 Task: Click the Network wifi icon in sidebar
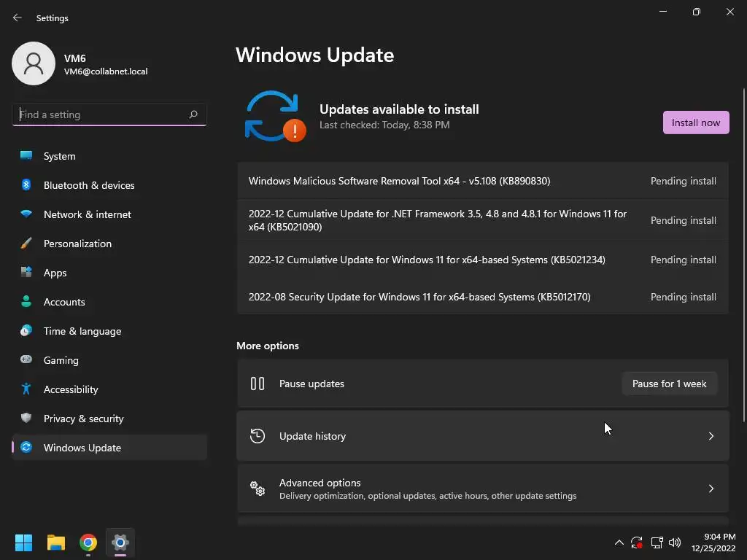pos(26,214)
